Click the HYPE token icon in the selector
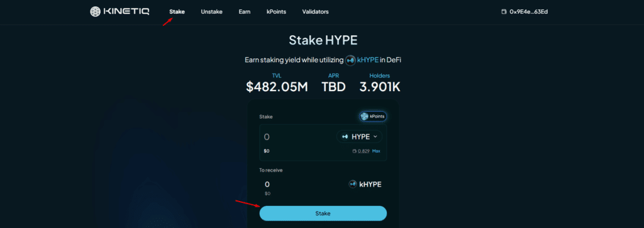The height and width of the screenshot is (228, 644). (x=345, y=136)
